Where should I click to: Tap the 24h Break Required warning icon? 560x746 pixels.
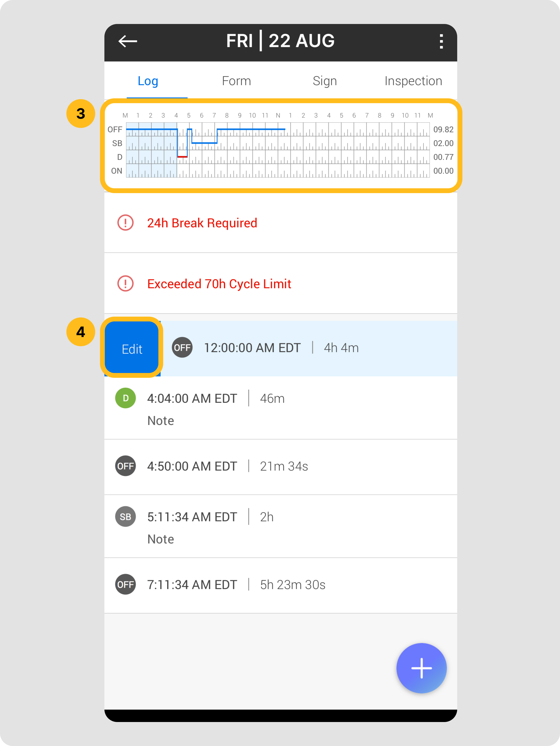click(125, 223)
